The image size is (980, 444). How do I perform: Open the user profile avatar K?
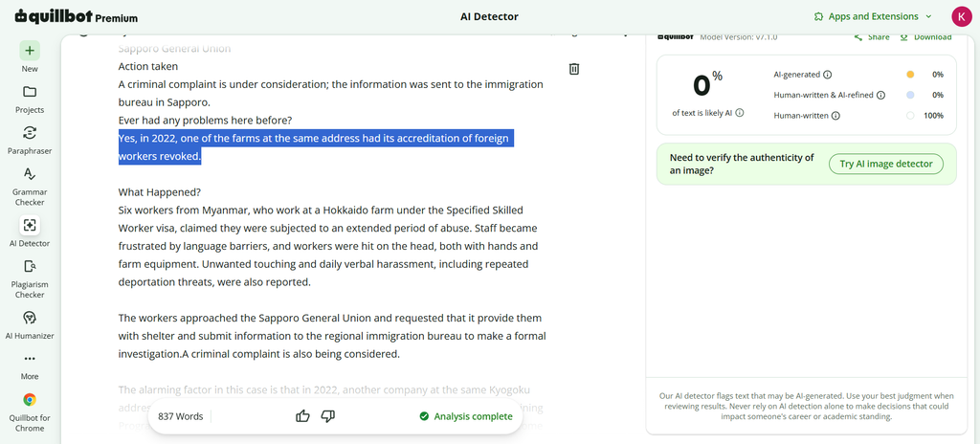tap(961, 16)
